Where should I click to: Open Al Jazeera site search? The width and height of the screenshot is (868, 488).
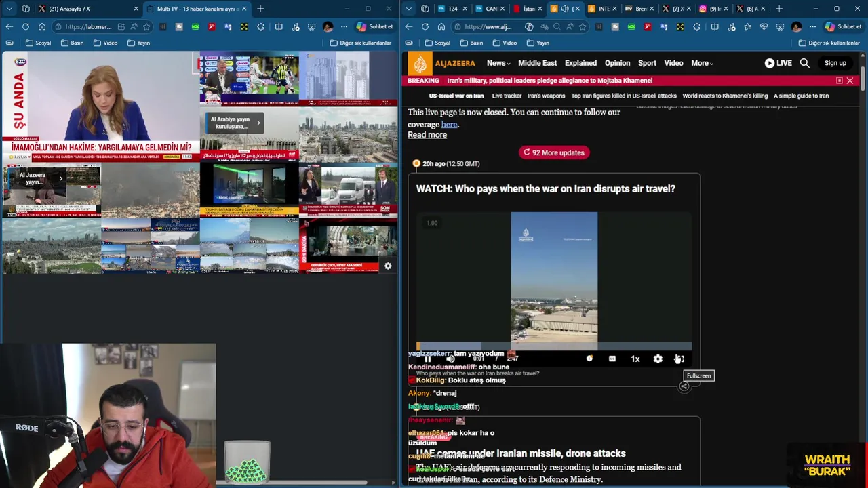[x=805, y=63]
